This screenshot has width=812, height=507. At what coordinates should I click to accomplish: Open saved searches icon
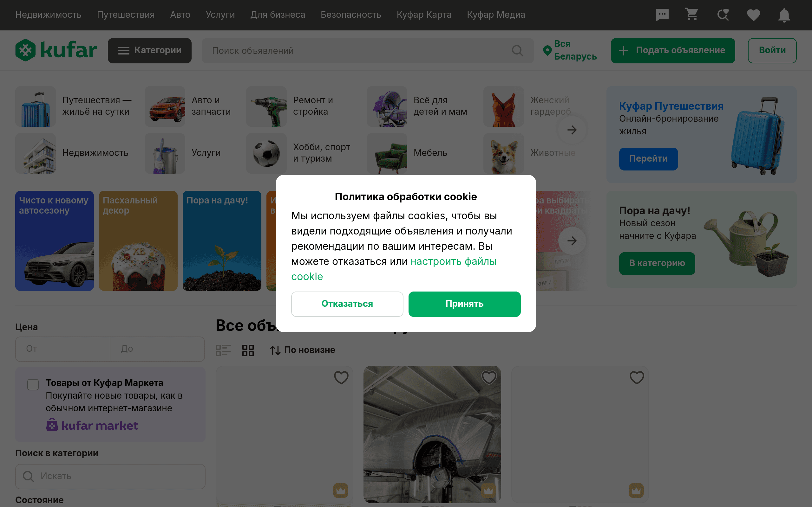click(723, 15)
